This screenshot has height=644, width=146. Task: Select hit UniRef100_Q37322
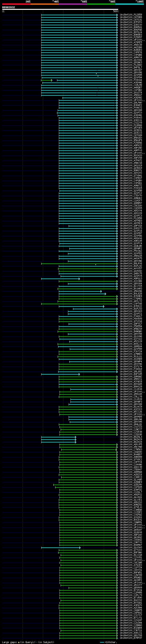(131, 339)
